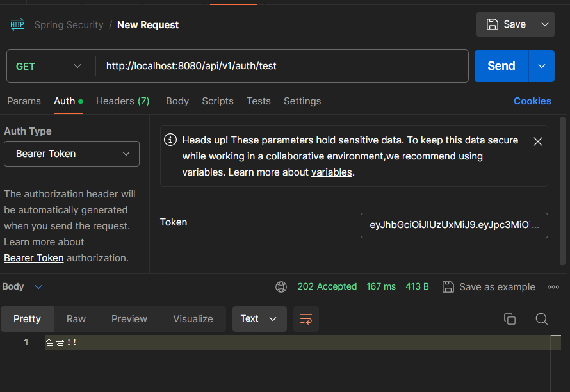
Task: Click the 413 B response size
Action: pos(418,286)
